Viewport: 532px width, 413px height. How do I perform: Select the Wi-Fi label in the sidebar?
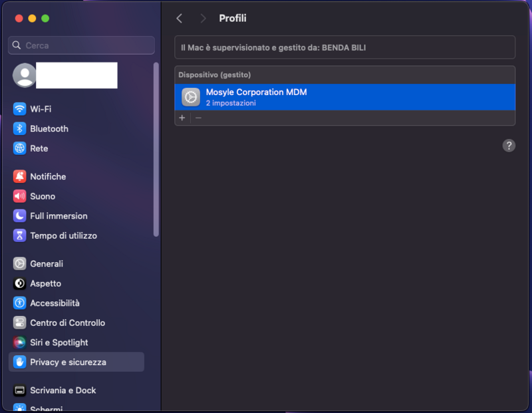point(41,109)
